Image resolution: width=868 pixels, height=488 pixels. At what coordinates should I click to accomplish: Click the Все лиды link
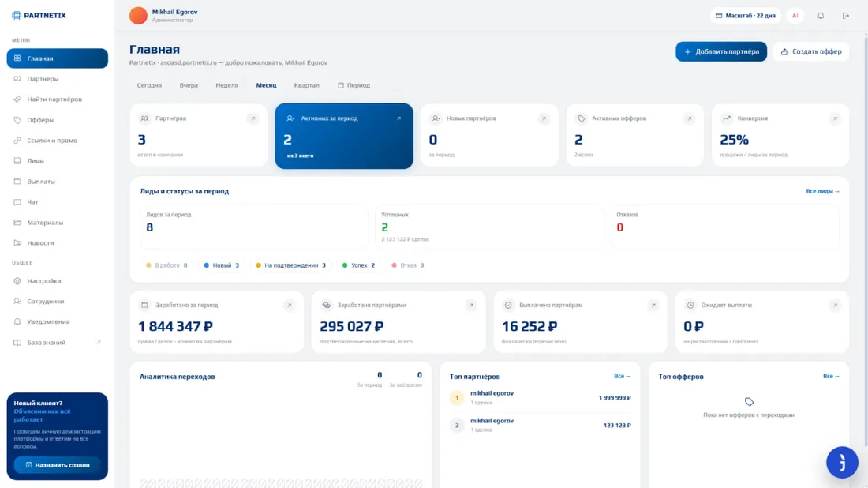pyautogui.click(x=822, y=191)
